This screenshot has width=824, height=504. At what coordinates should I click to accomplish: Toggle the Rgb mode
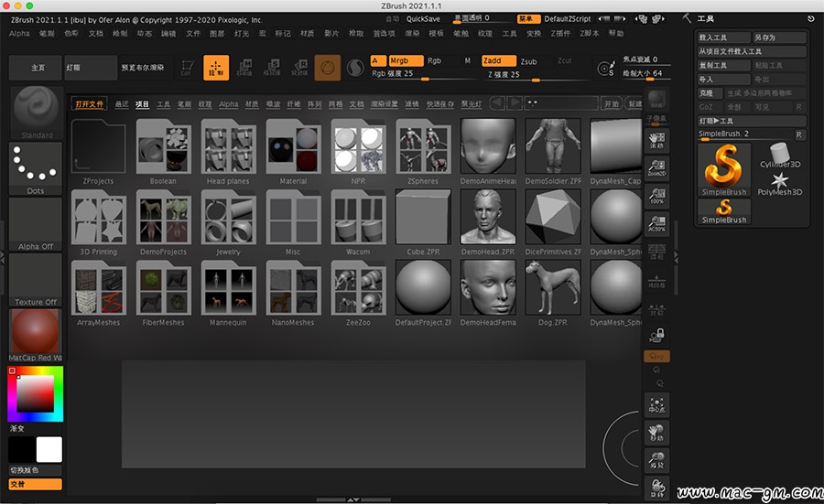click(x=435, y=61)
